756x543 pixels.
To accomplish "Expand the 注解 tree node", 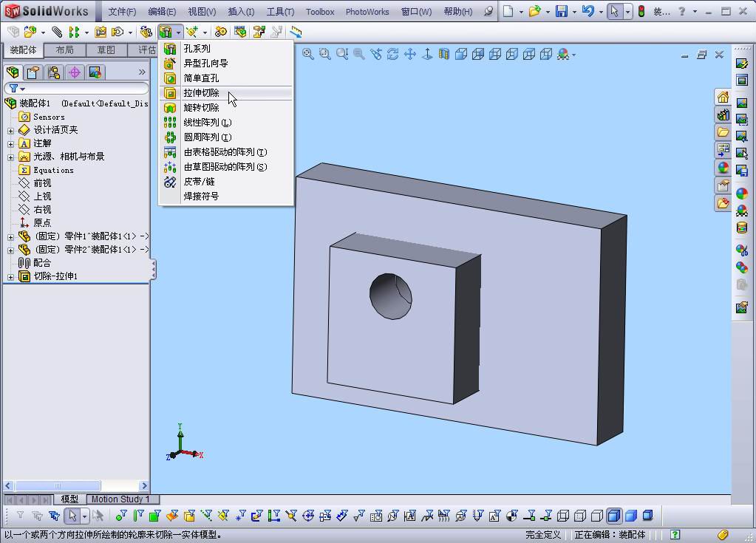I will tap(10, 143).
